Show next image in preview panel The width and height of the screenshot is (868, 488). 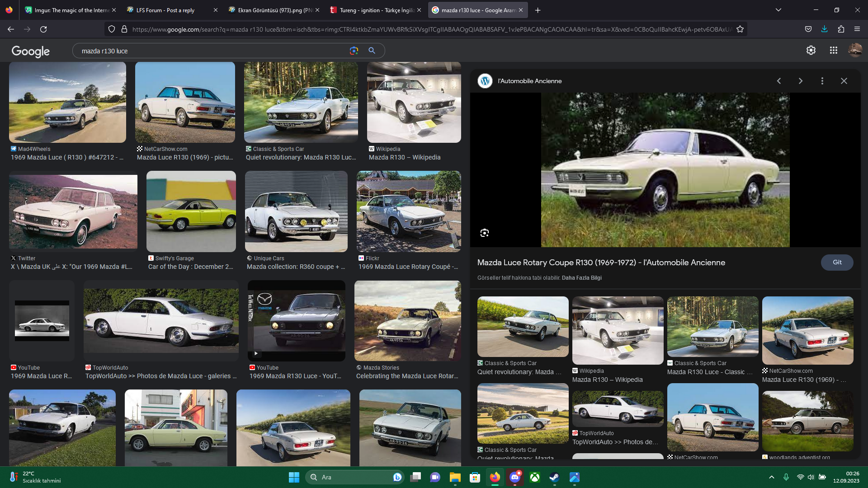[801, 81]
